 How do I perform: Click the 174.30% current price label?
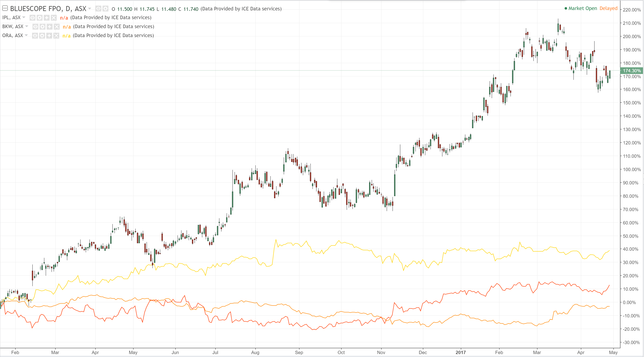631,71
